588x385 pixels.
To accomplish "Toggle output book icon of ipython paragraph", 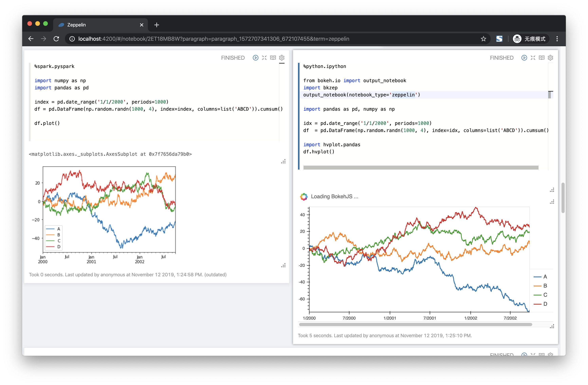I will [x=542, y=58].
